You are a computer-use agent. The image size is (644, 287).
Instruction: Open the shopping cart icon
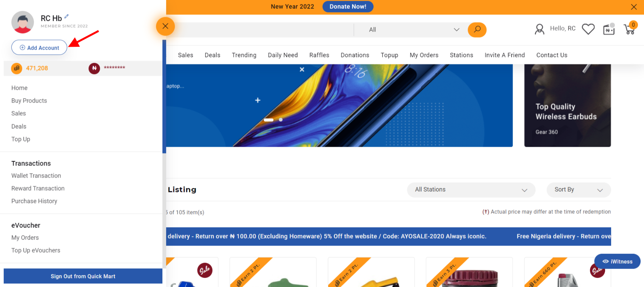tap(630, 29)
